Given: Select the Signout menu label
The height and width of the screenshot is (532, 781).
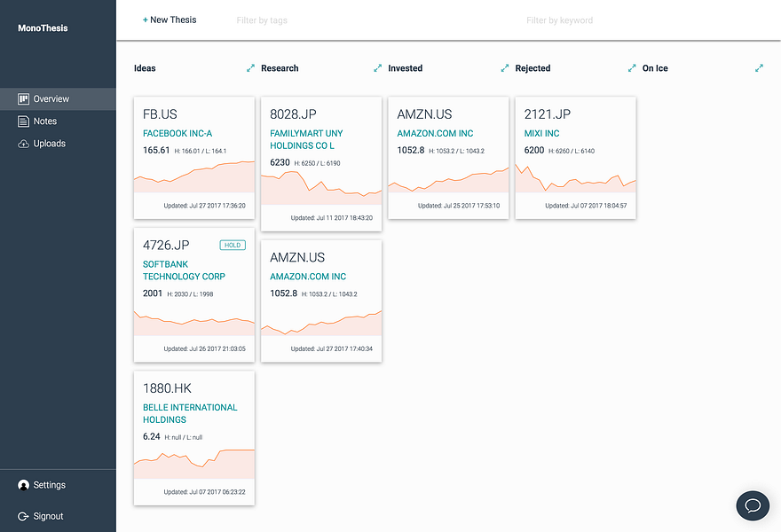Looking at the screenshot, I should pyautogui.click(x=48, y=517).
